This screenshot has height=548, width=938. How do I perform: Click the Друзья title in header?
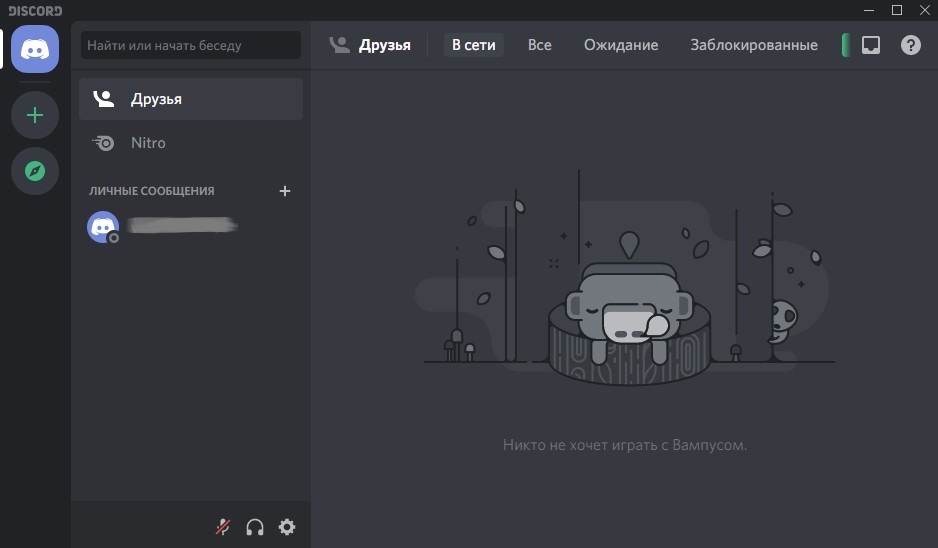[x=385, y=45]
